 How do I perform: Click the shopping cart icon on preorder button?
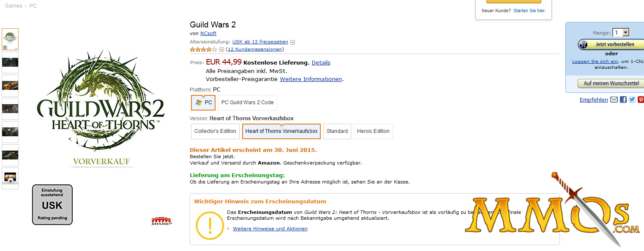pyautogui.click(x=583, y=44)
